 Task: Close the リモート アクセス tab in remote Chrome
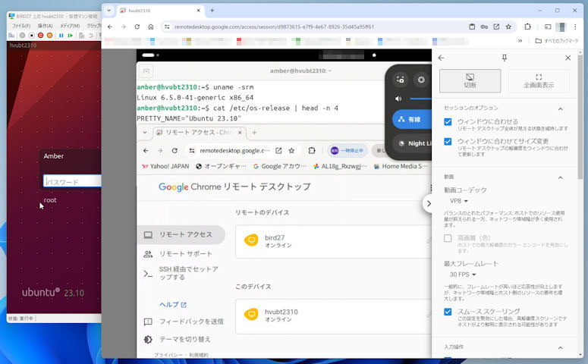[x=240, y=133]
